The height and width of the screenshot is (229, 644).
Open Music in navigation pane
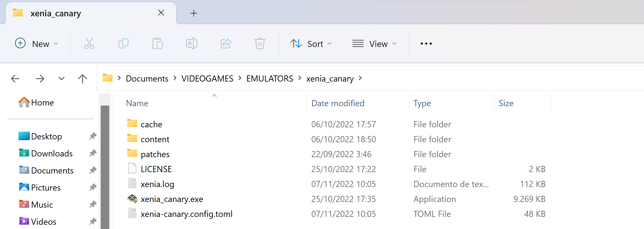pyautogui.click(x=36, y=205)
